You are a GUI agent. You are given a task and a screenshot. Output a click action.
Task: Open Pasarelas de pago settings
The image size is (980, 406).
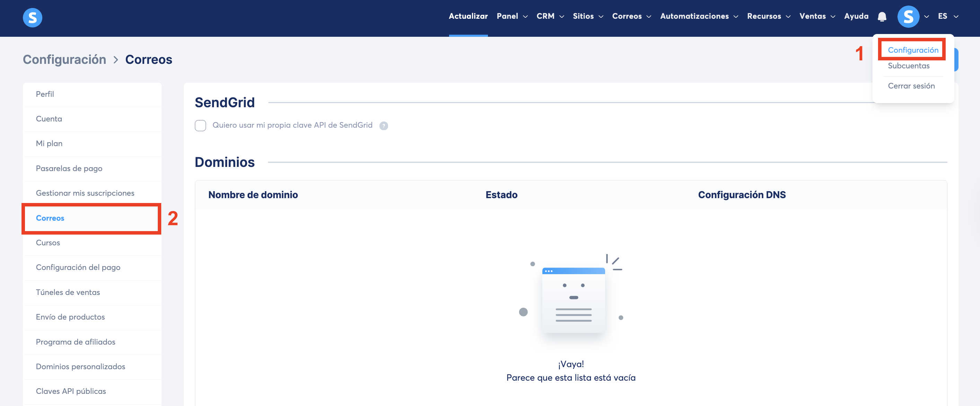point(69,168)
